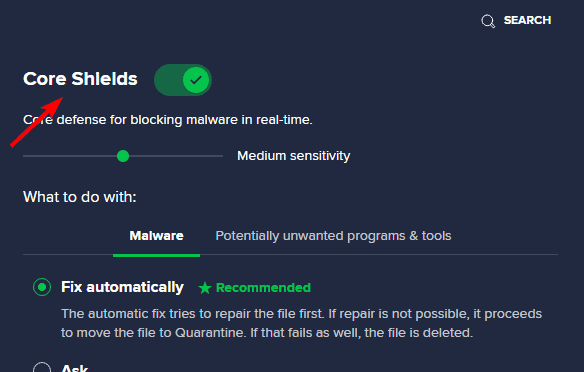Set sensitivity lower on slider's left track
The width and height of the screenshot is (584, 372).
[x=70, y=156]
